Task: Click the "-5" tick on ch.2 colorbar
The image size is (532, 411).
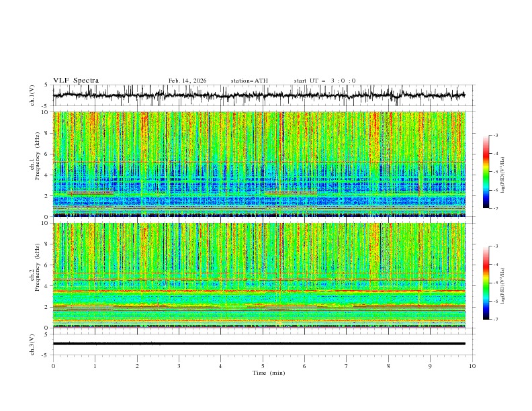Action: click(496, 283)
